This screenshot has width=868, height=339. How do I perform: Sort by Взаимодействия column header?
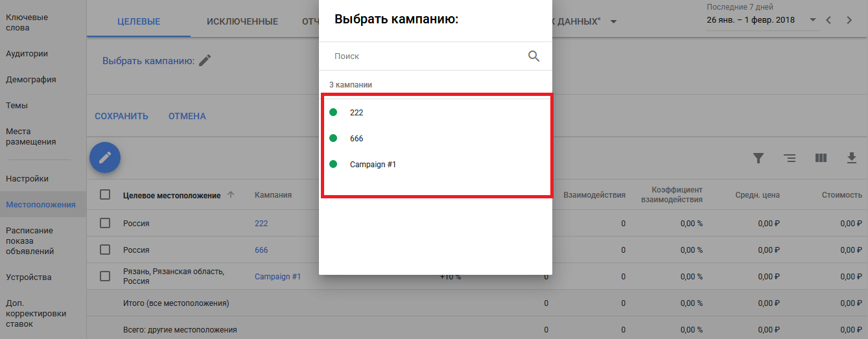[594, 195]
